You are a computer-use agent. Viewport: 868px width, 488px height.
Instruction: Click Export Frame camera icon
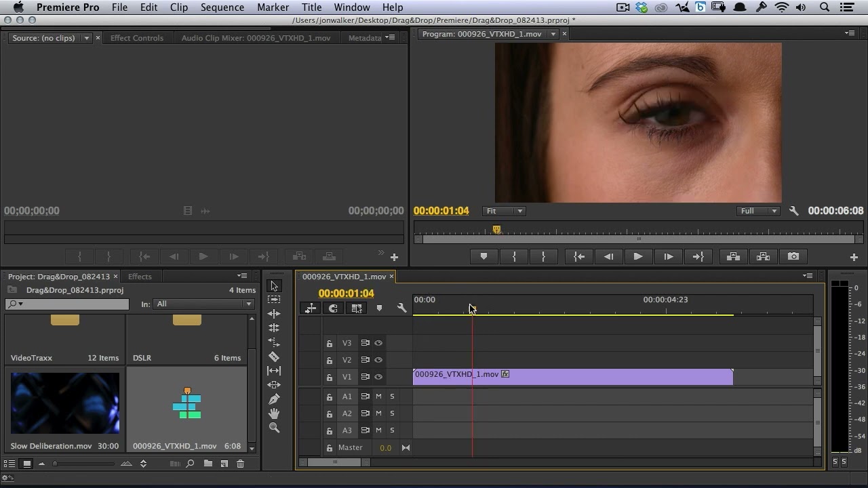point(793,256)
